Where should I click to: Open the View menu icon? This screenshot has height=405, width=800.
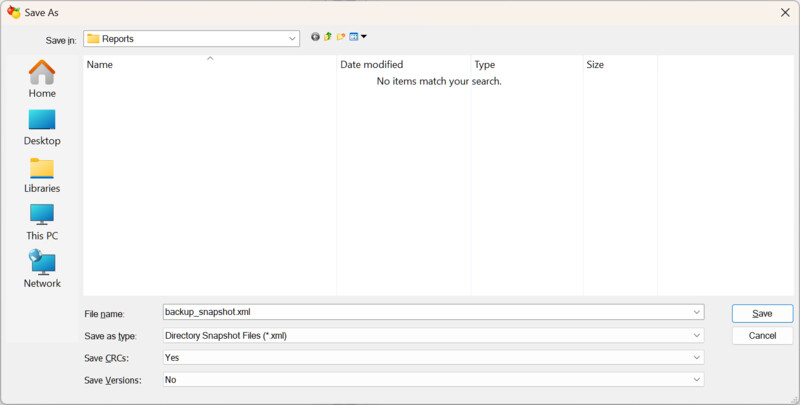358,37
